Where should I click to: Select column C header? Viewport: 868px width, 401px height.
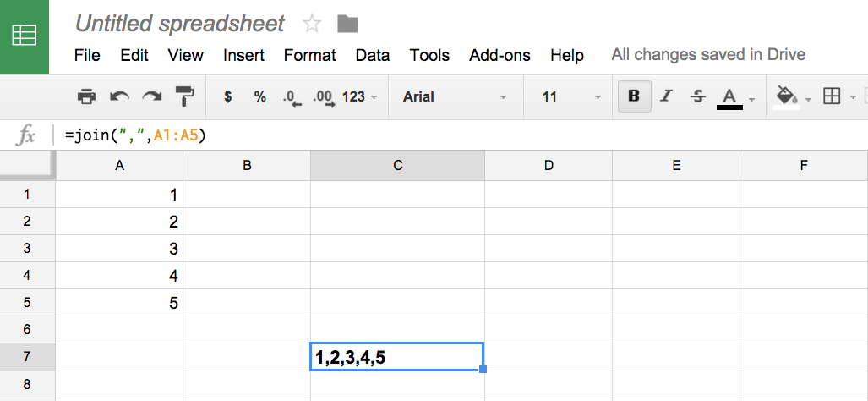[x=397, y=165]
